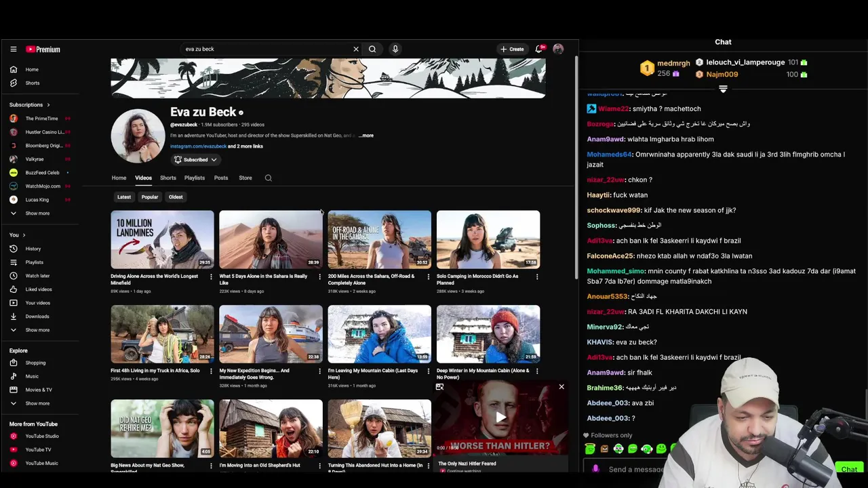Screen dimensions: 868x488
Task: Click the green Chat send button
Action: click(x=849, y=469)
